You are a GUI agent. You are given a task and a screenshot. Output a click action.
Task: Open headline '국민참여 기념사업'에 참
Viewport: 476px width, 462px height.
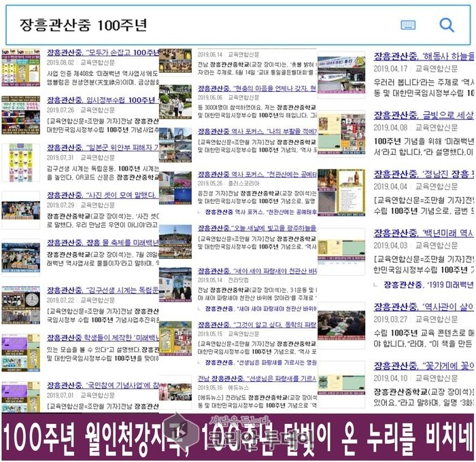(103, 385)
